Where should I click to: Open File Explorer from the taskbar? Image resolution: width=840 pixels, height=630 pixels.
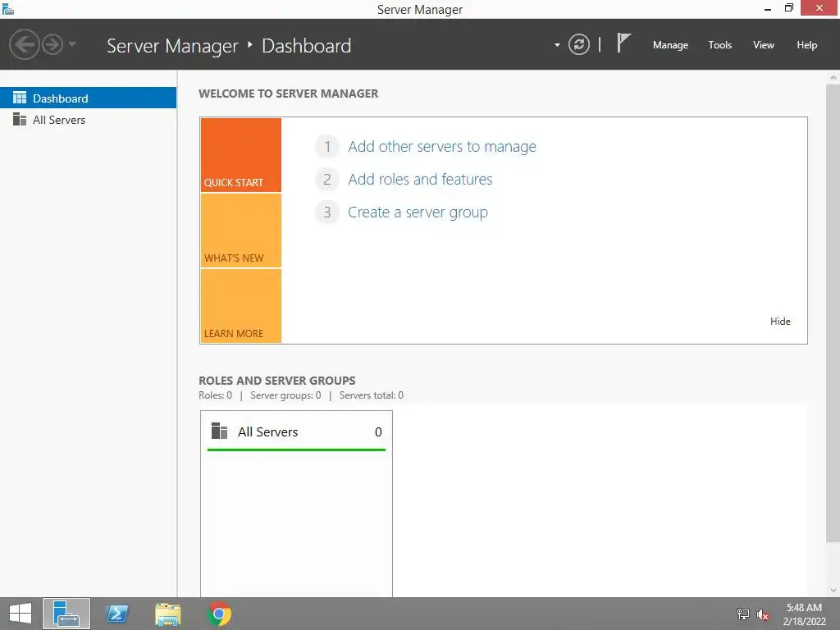tap(167, 614)
